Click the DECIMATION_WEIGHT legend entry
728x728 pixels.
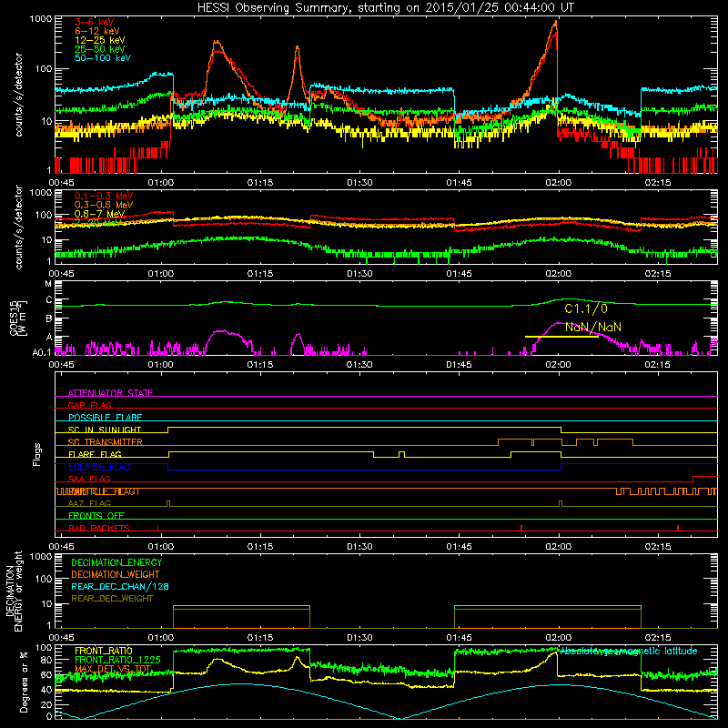[x=116, y=575]
